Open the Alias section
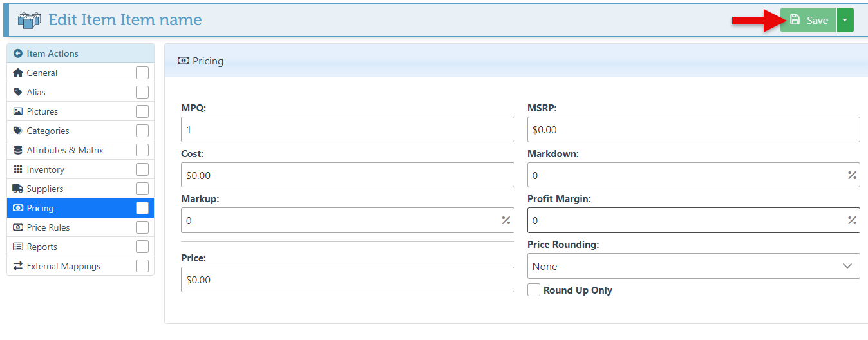This screenshot has width=868, height=340. (x=36, y=92)
